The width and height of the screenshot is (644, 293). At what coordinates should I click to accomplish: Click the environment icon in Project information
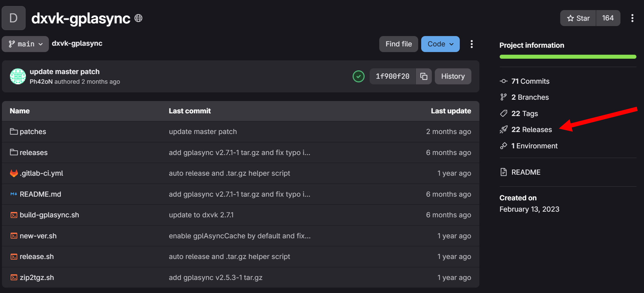coord(503,146)
